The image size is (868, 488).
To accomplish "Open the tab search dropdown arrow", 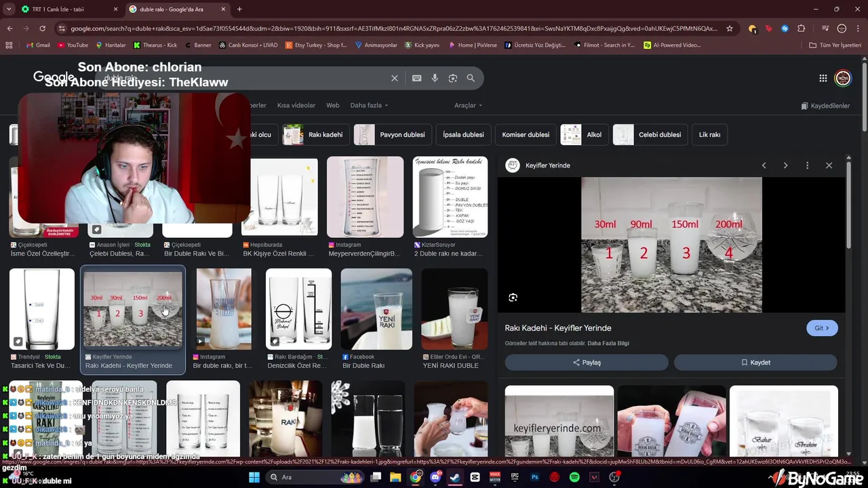I will pos(8,9).
